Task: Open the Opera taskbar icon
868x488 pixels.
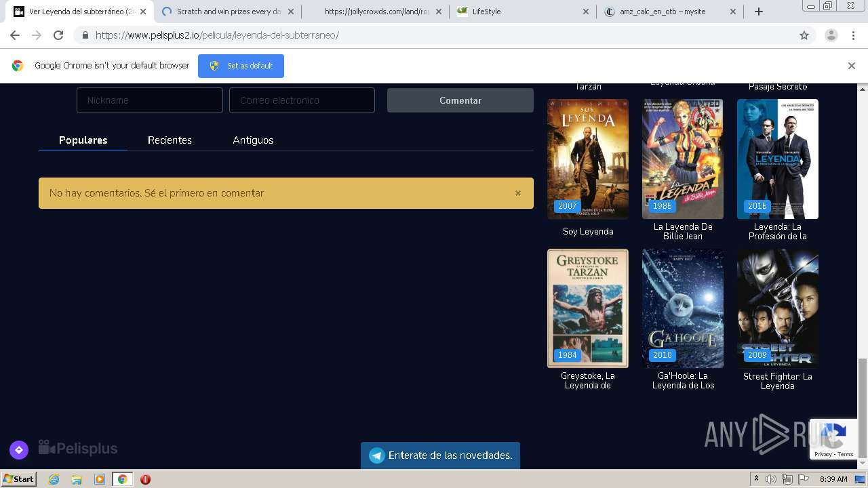Action: click(x=145, y=479)
